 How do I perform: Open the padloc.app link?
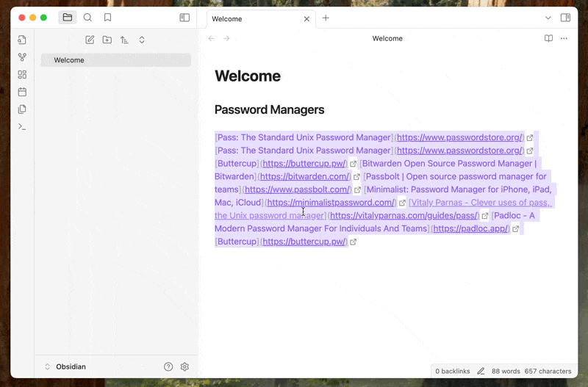[471, 228]
